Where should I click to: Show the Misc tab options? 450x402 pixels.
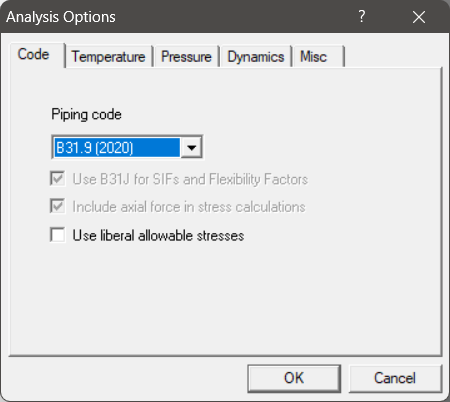pos(318,57)
